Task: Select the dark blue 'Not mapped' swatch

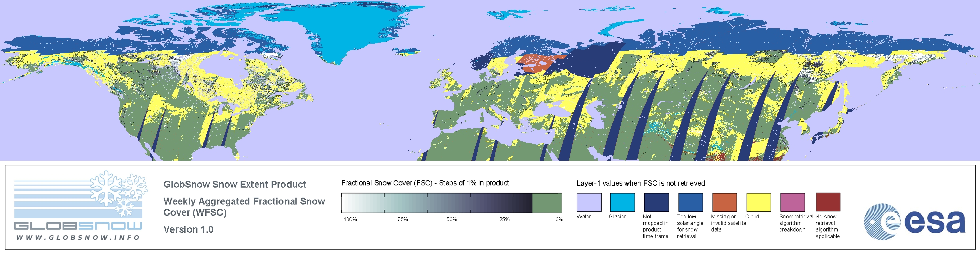Action: coord(656,202)
